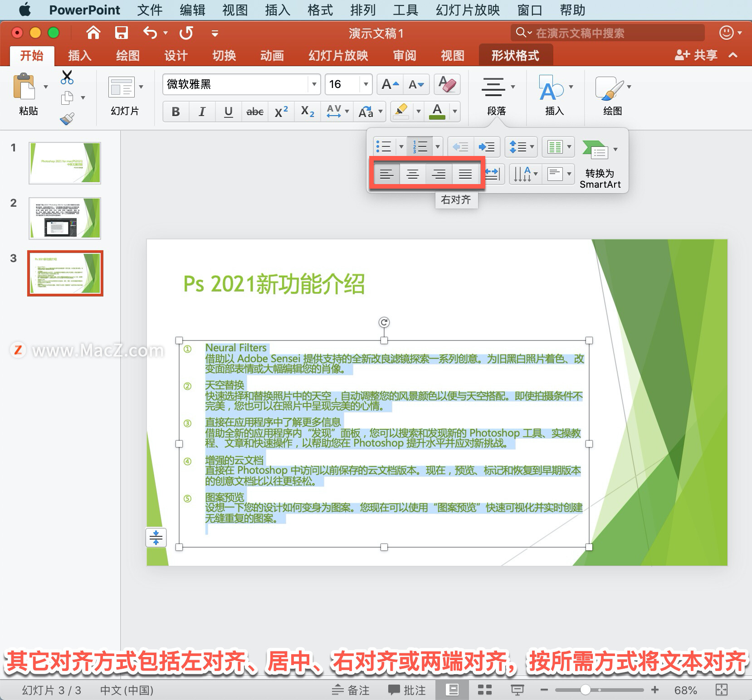
Task: Toggle normal view in status bar
Action: click(x=452, y=690)
